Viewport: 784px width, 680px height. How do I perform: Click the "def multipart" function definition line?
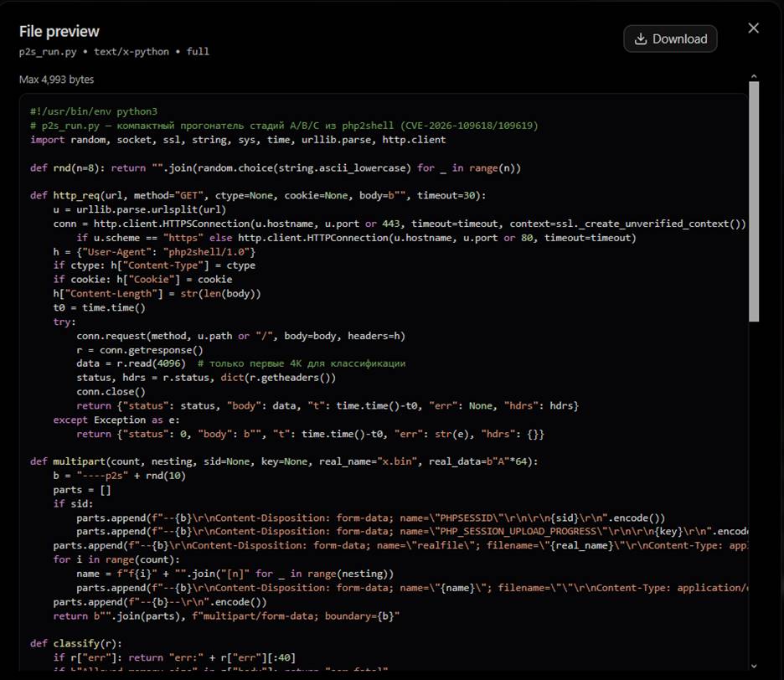[284, 461]
